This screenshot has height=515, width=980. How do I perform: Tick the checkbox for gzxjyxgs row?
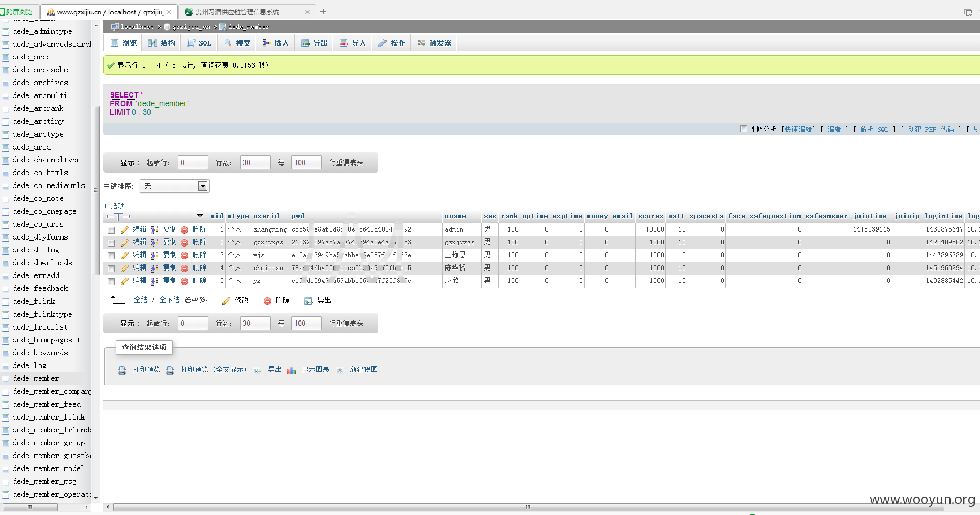111,243
